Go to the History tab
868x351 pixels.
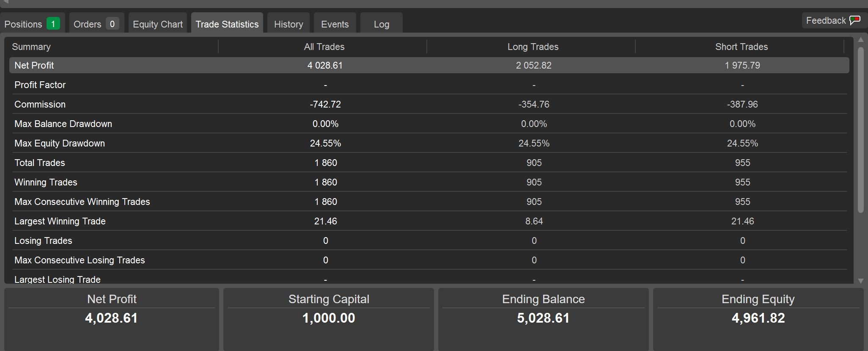(288, 24)
